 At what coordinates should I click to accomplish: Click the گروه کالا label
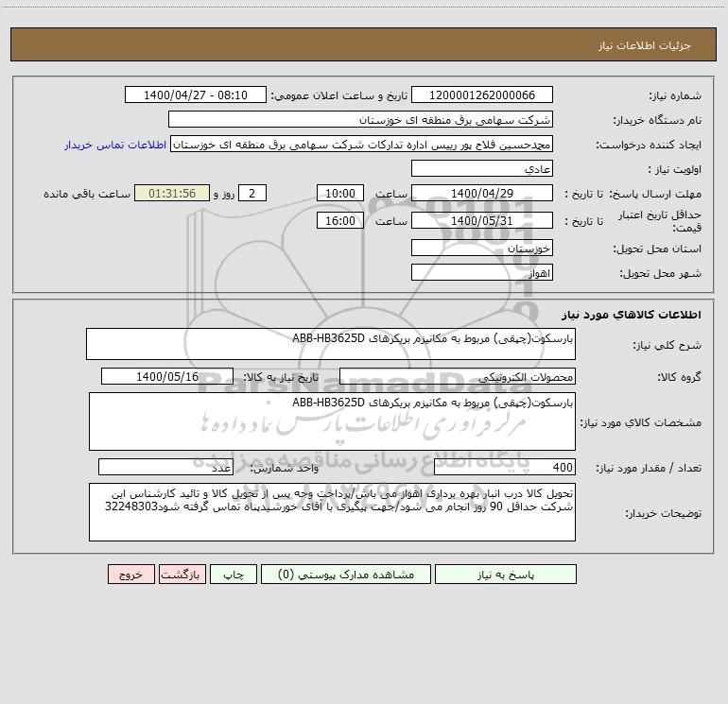click(679, 377)
